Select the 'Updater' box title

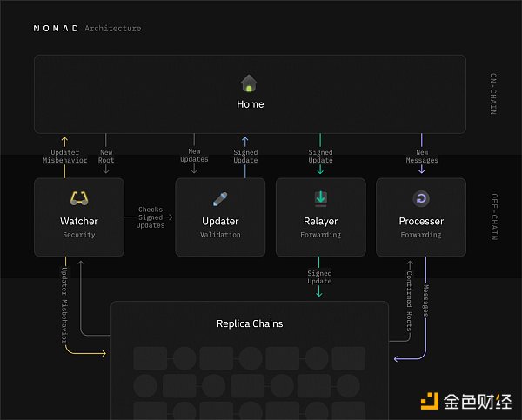click(220, 222)
